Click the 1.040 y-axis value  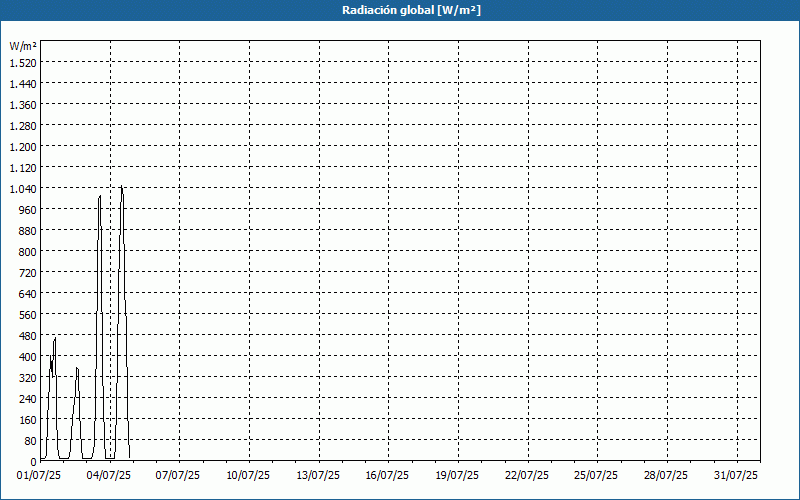pyautogui.click(x=23, y=189)
